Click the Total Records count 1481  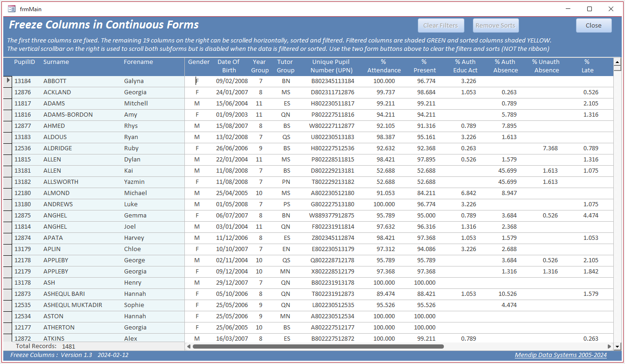point(69,346)
